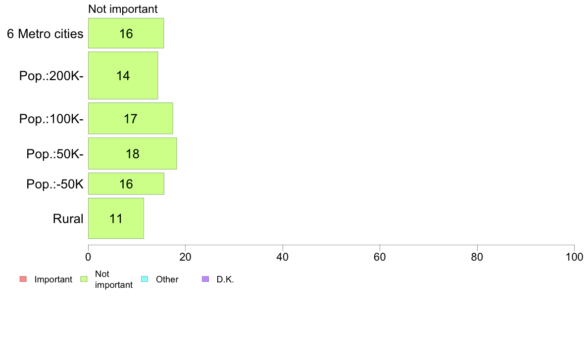The width and height of the screenshot is (588, 364).
Task: Select the Pop.:50K- bar showing 18
Action: click(x=132, y=153)
